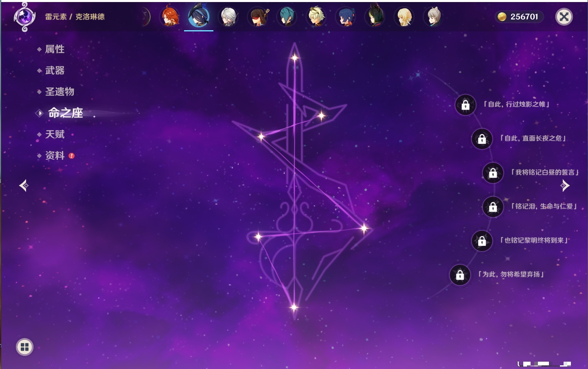Screen dimensions: 588x369
Task: Open the lock icon for 「自此, 直面长夜之危」
Action: 482,139
